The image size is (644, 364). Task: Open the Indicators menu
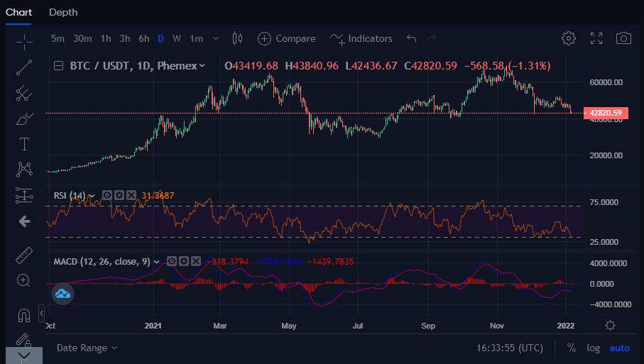tap(361, 38)
